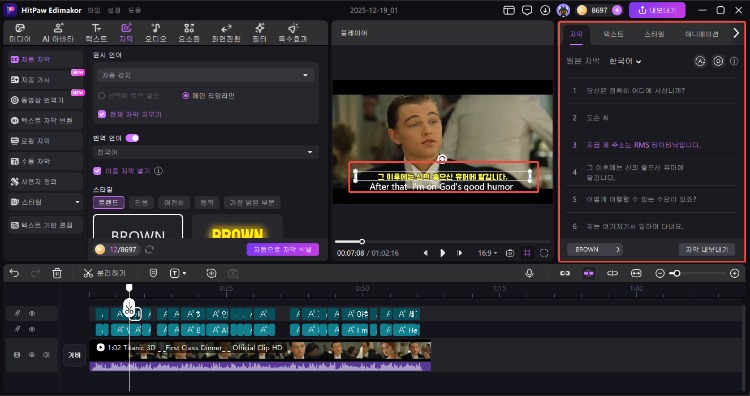Click the purple auto subtitle recognition button

click(x=283, y=249)
